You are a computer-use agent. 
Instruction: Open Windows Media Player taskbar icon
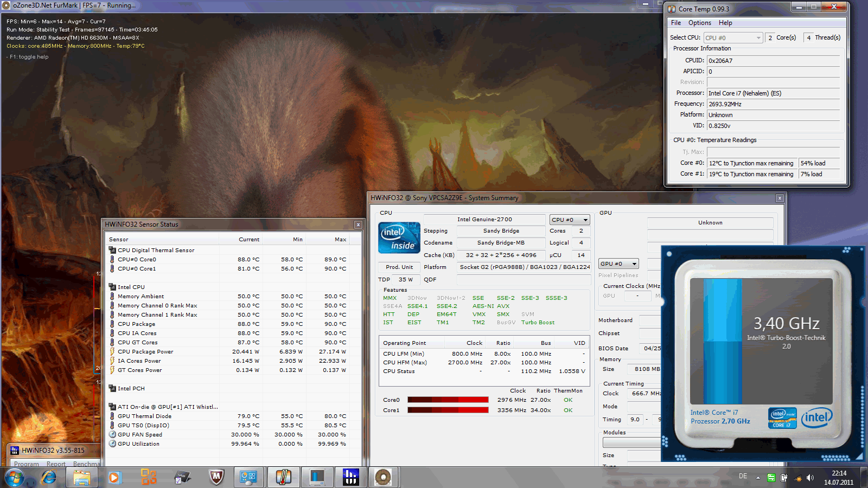click(114, 477)
